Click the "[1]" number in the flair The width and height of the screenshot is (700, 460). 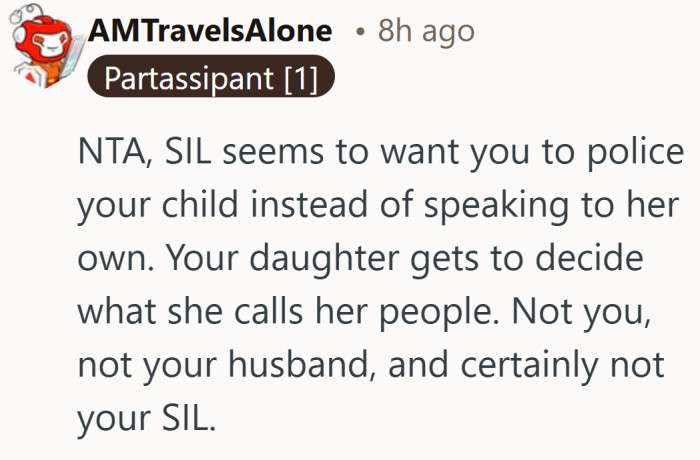tap(298, 78)
